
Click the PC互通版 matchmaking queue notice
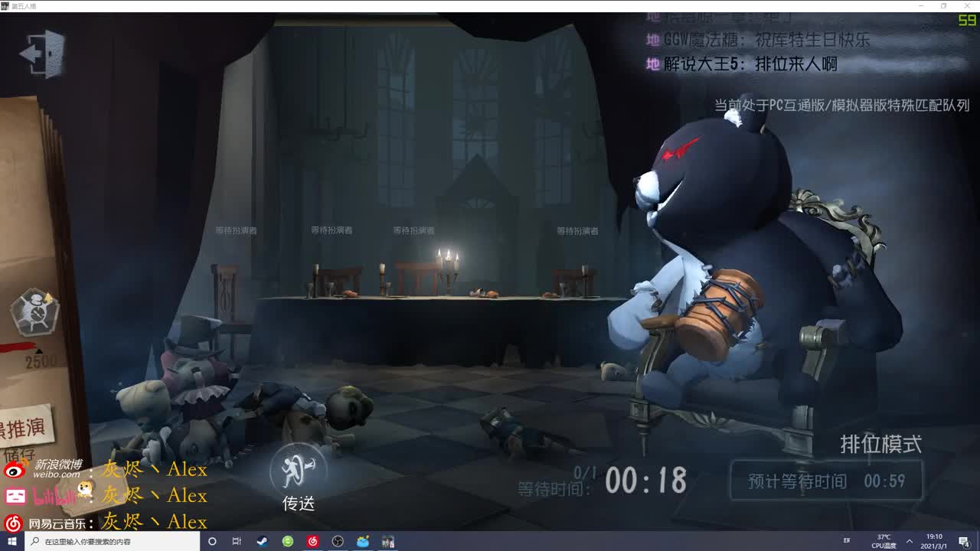(842, 105)
